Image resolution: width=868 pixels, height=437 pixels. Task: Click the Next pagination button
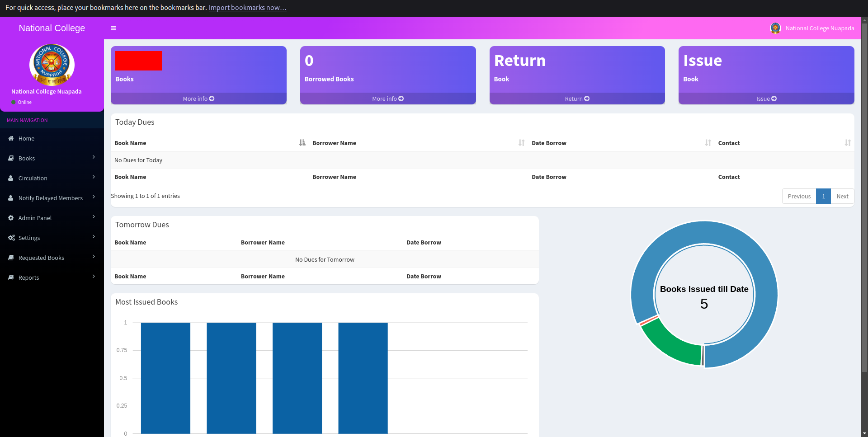[842, 196]
